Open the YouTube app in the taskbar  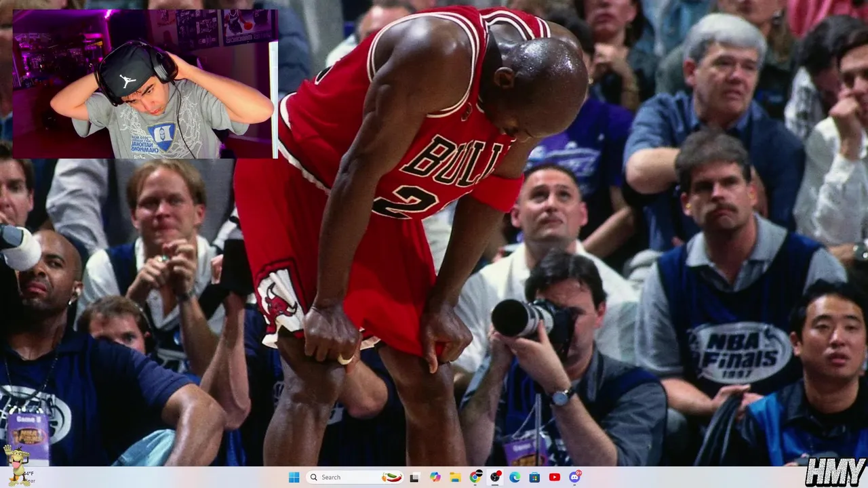[555, 477]
